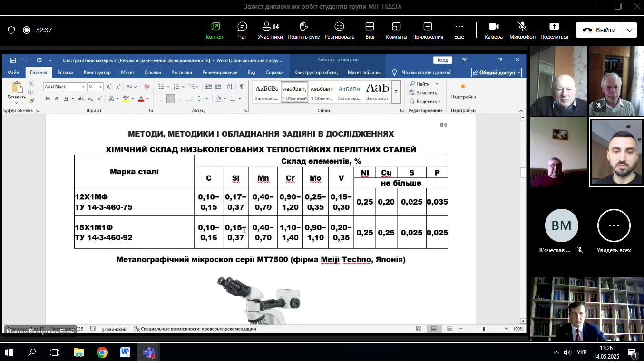The width and height of the screenshot is (644, 362).
Task: Click the Выйти (Leave) meeting button
Action: 599,30
